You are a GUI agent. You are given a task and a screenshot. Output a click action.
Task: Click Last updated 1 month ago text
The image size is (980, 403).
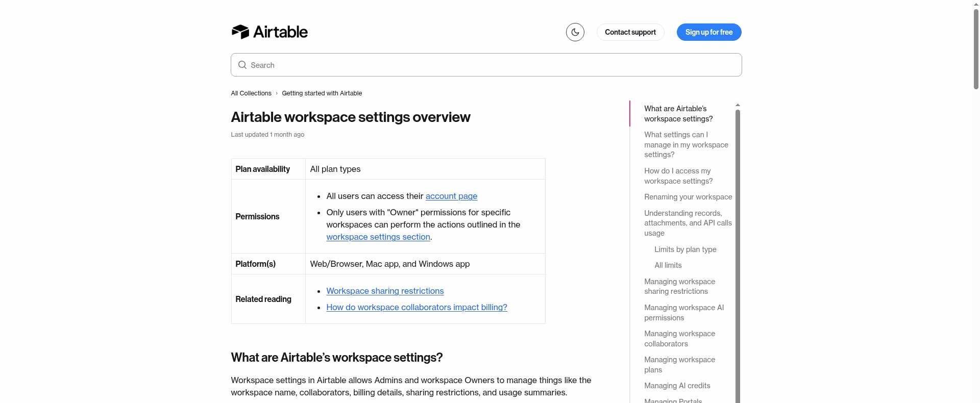point(267,135)
